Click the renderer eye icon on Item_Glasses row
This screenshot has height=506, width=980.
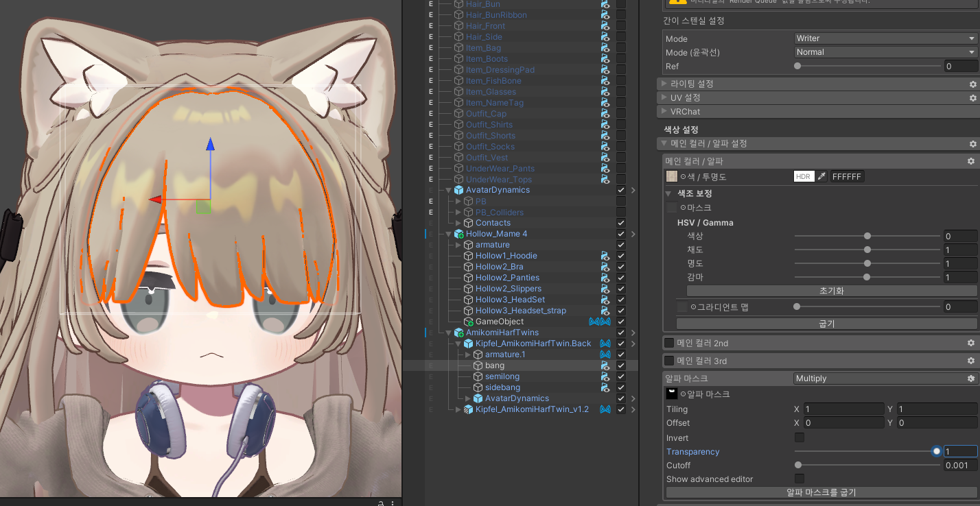tap(605, 92)
